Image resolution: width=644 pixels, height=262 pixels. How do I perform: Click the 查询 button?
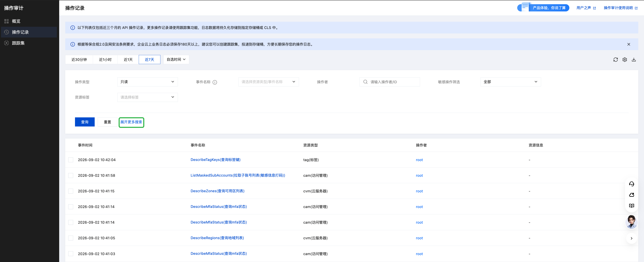pos(85,122)
